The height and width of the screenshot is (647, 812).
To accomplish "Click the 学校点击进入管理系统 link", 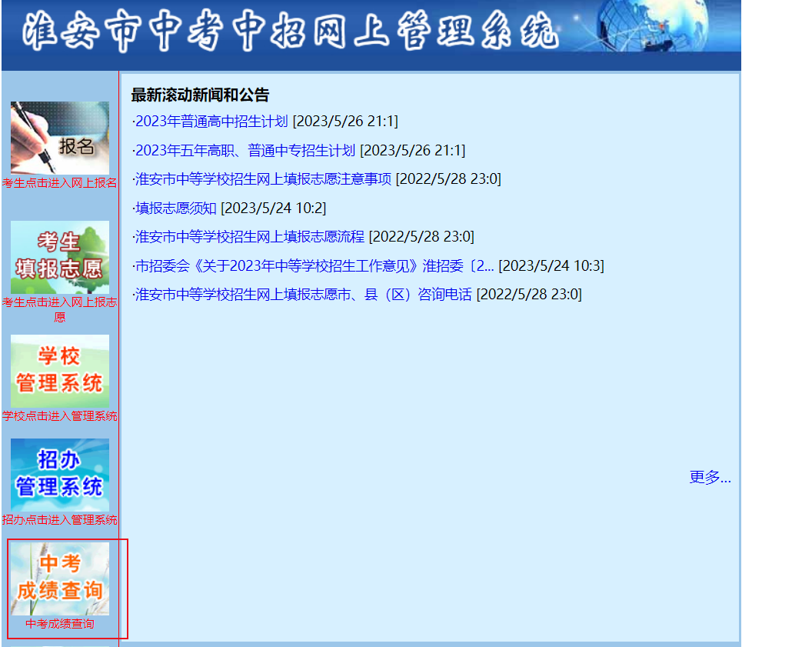I will [60, 416].
